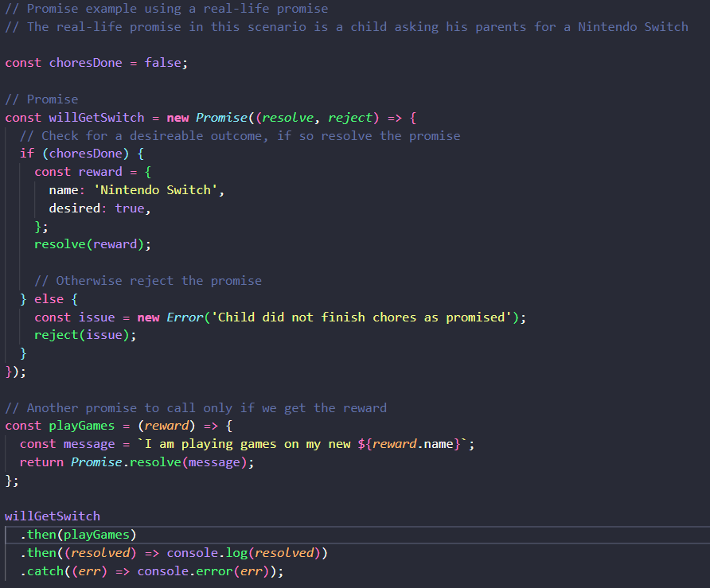Click 'console.error' in the catch line

[x=185, y=571]
